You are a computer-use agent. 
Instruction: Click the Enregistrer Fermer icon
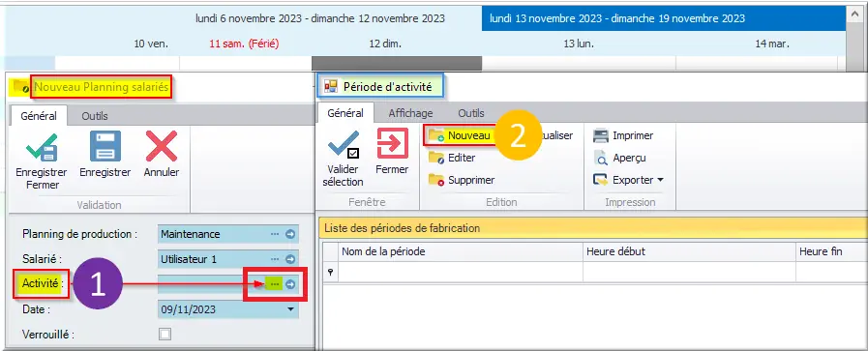tap(42, 148)
